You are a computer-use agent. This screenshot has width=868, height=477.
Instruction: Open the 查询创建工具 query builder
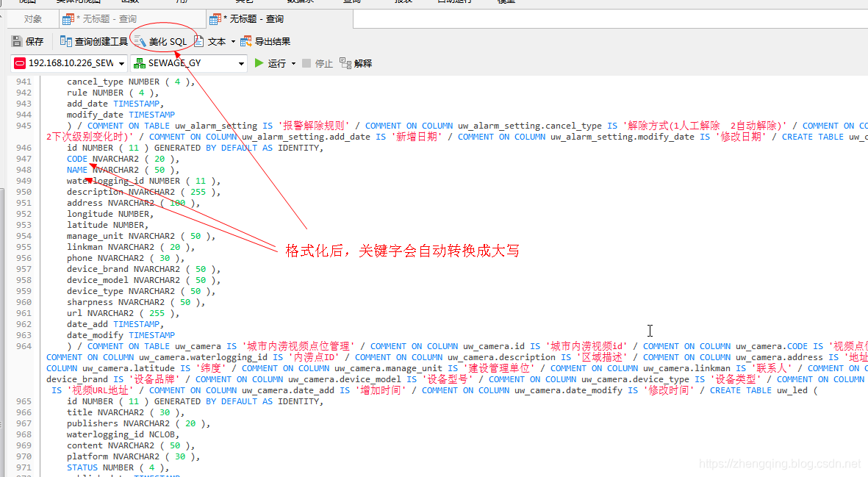coord(93,41)
